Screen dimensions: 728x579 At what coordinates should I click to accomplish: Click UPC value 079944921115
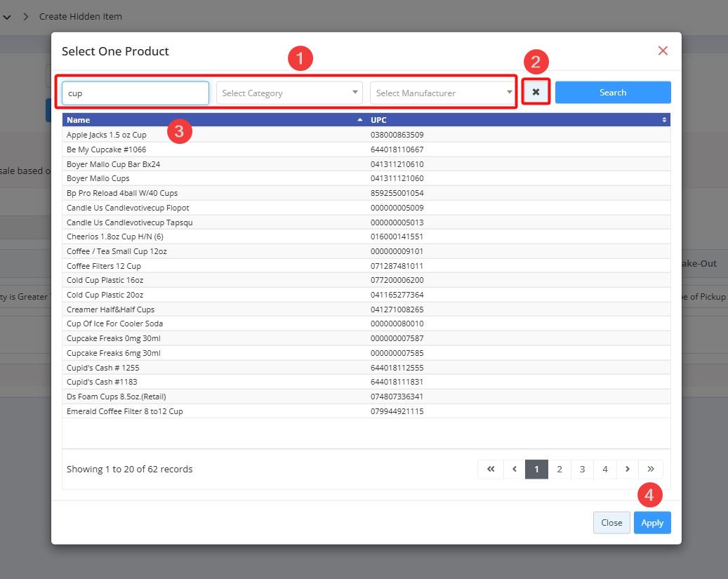coord(397,411)
